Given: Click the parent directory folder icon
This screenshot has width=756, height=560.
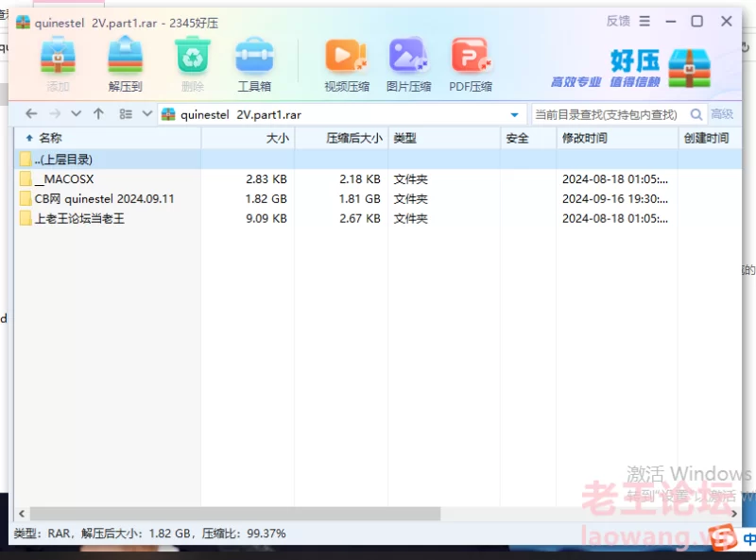Looking at the screenshot, I should [x=26, y=159].
